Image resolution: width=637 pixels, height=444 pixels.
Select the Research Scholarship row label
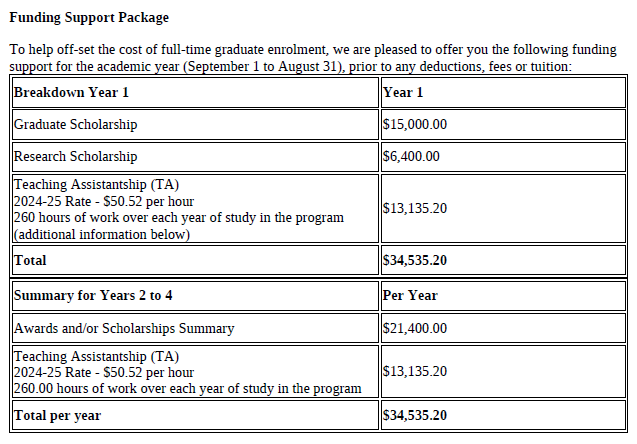click(75, 156)
